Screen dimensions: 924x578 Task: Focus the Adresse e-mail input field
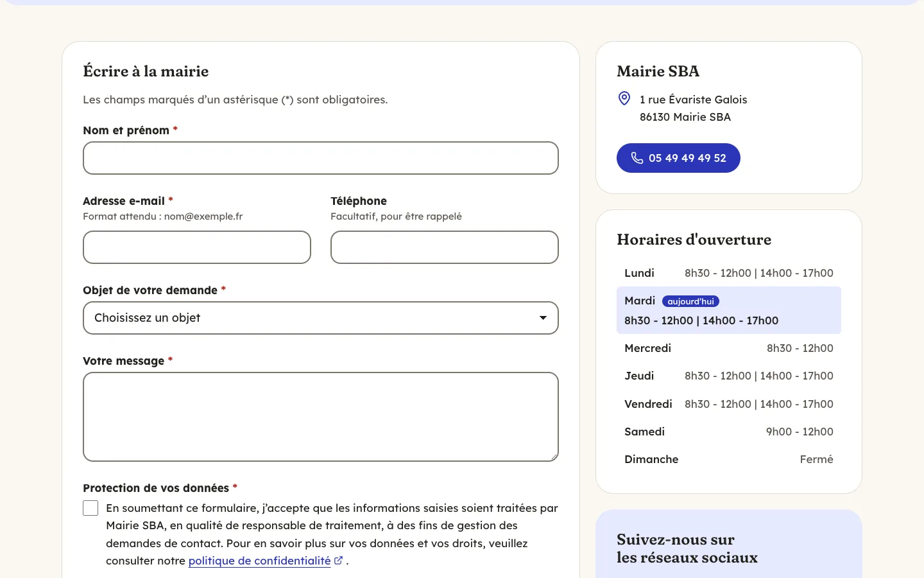point(197,247)
